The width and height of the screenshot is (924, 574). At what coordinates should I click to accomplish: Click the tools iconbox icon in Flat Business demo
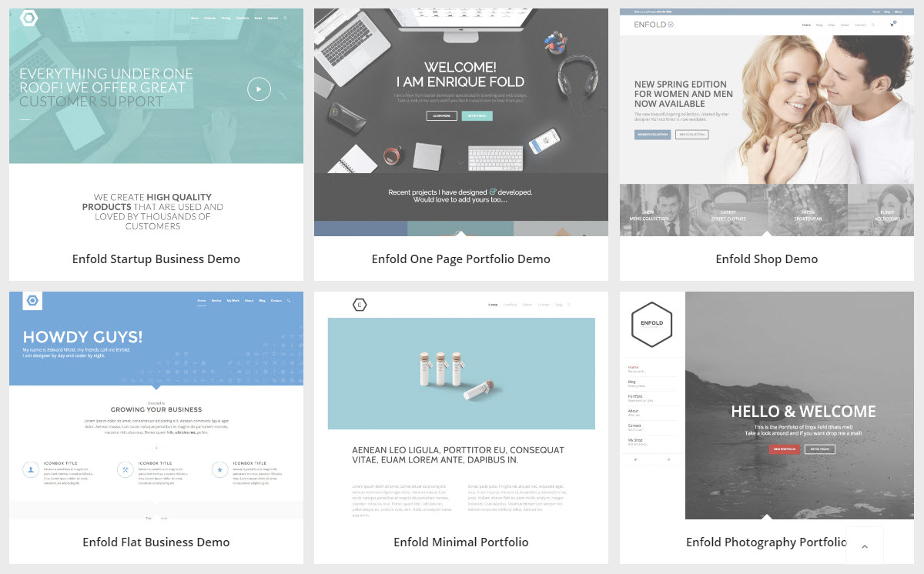[125, 469]
